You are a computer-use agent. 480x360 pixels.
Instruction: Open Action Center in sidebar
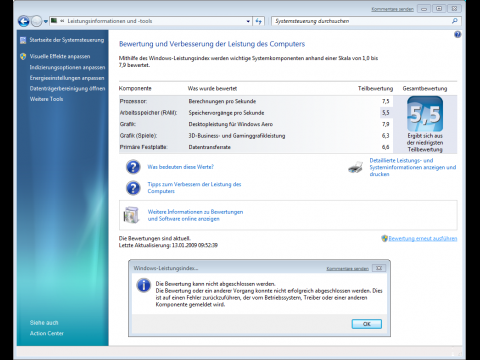[x=47, y=333]
